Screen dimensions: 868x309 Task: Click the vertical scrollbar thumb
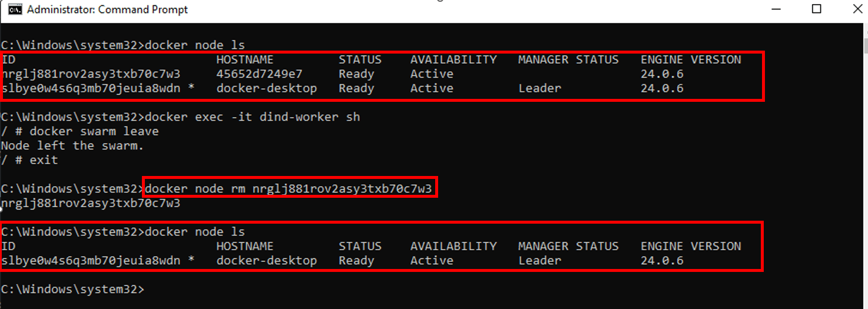[864, 46]
